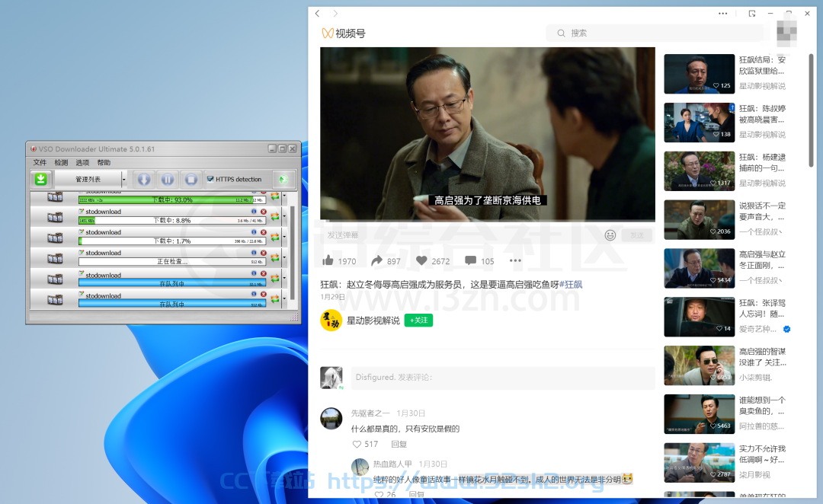This screenshot has height=504, width=823.
Task: Expand dropdown arrow on the 正在检查 row
Action: (284, 257)
